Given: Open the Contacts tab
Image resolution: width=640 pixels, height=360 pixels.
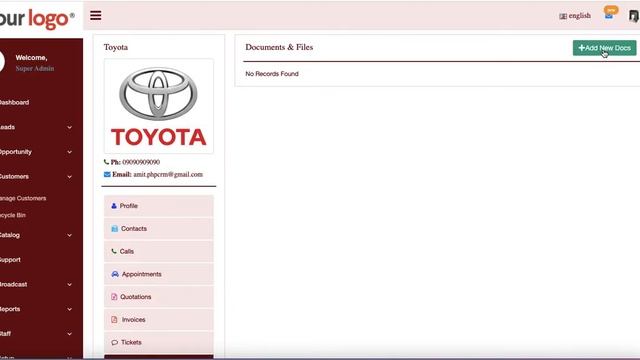Looking at the screenshot, I should pos(159,229).
